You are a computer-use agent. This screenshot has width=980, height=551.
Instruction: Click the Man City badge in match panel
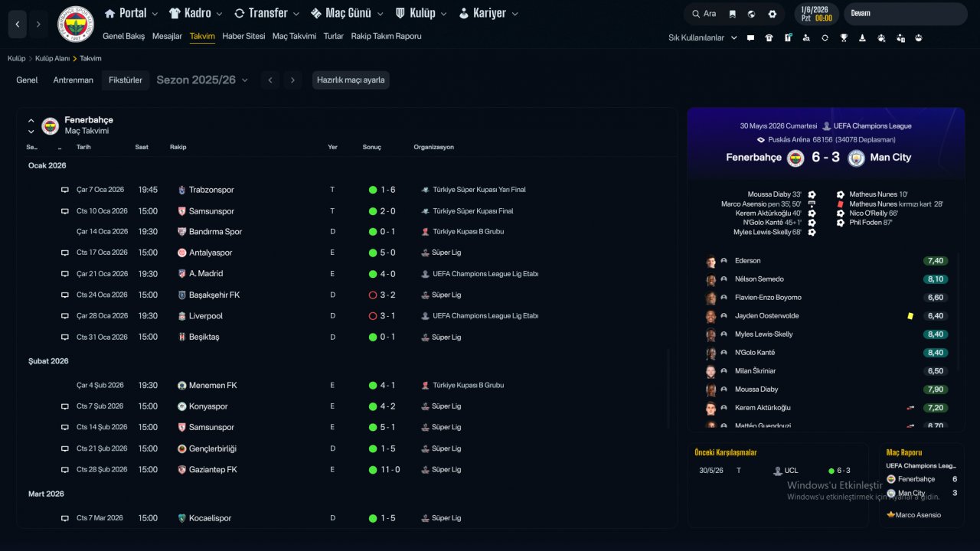(856, 158)
